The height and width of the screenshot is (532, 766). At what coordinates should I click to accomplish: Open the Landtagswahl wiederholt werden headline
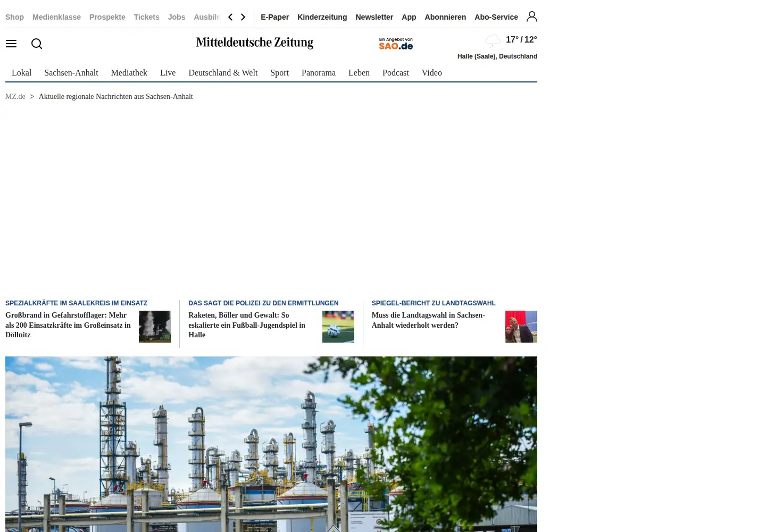click(x=428, y=320)
